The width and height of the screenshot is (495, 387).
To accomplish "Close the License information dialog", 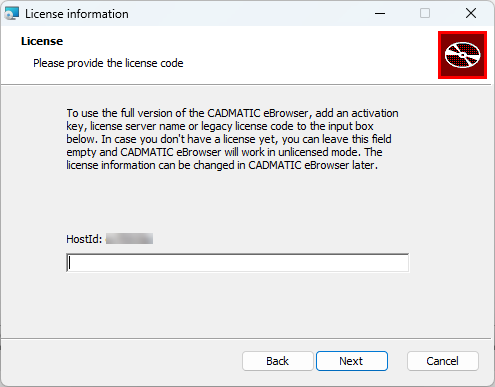I will coord(471,14).
